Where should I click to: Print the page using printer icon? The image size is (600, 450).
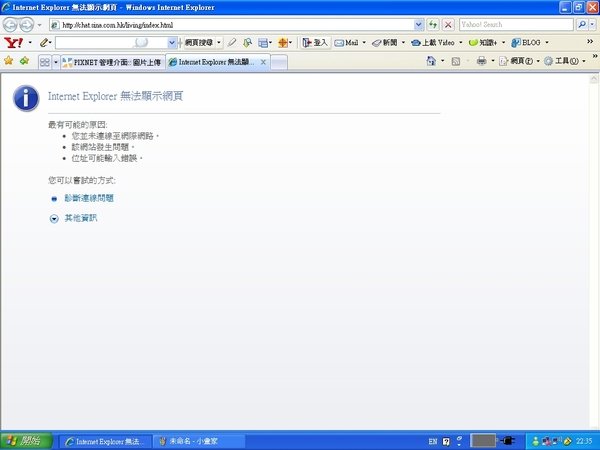point(481,61)
